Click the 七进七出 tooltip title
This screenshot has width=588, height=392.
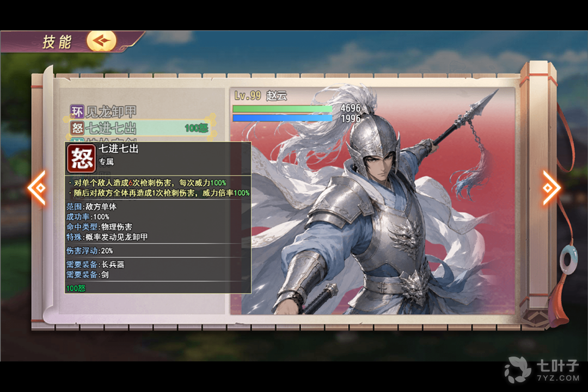pyautogui.click(x=118, y=149)
